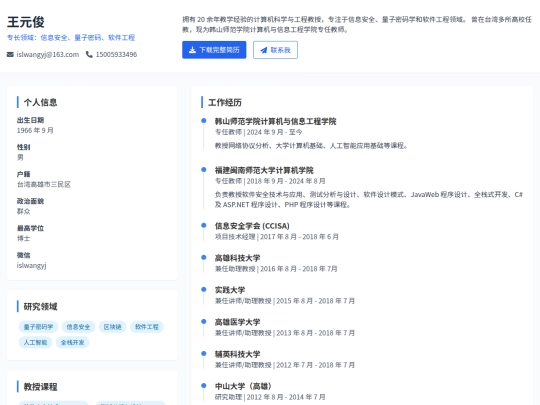Click the 全栈开发 research tag

[x=72, y=342]
